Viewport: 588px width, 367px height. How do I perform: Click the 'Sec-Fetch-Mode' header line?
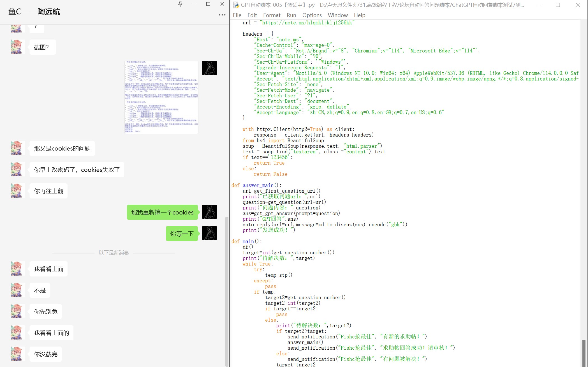294,90
